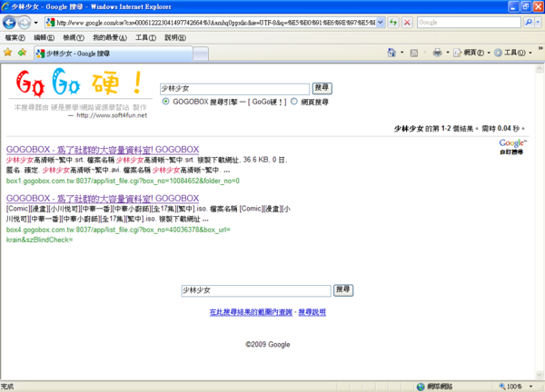Click the box1.gogobox.com.tw result URL text
This screenshot has height=392, width=545.
coord(123,181)
